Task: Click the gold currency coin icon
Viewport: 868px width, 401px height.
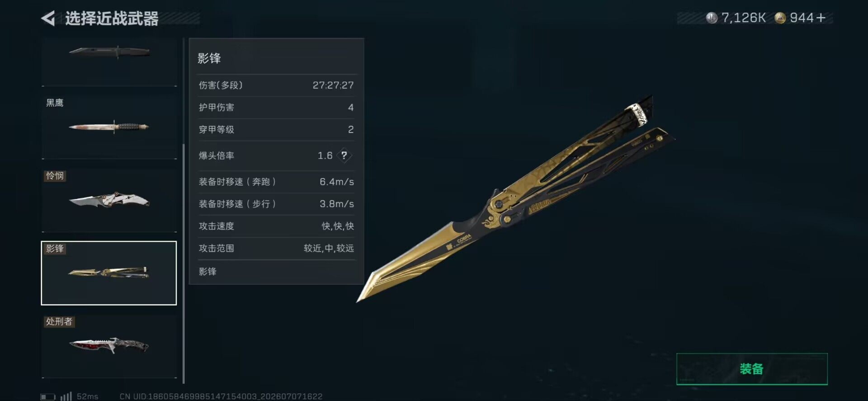Action: click(x=780, y=18)
